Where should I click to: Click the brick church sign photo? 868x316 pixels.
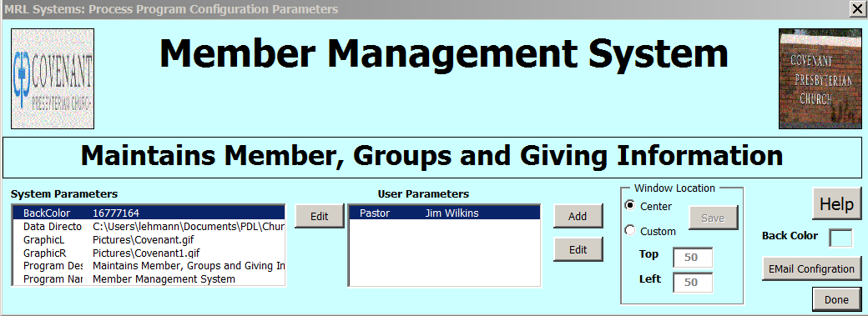[820, 78]
